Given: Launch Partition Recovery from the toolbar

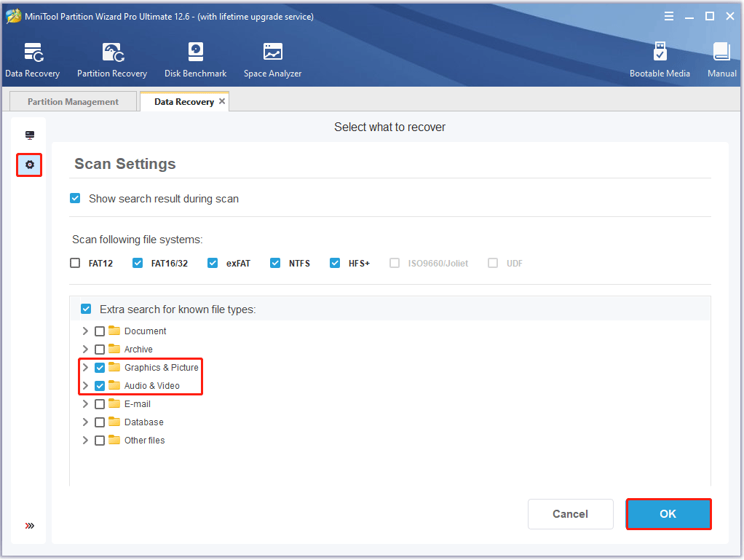Looking at the screenshot, I should click(x=112, y=60).
